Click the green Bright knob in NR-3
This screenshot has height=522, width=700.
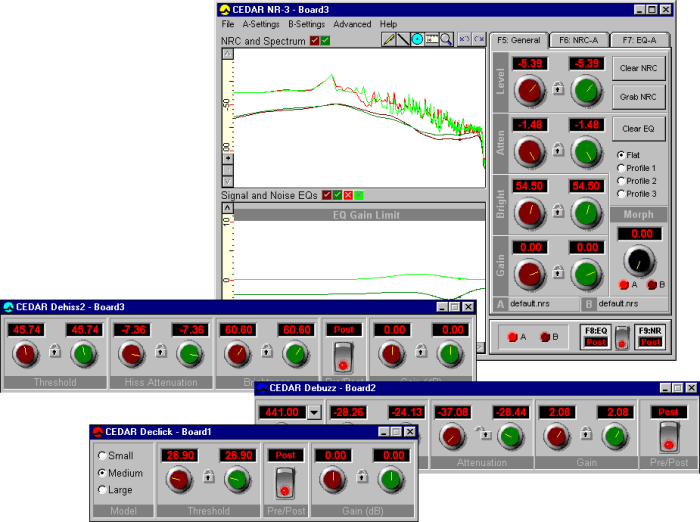pyautogui.click(x=587, y=213)
